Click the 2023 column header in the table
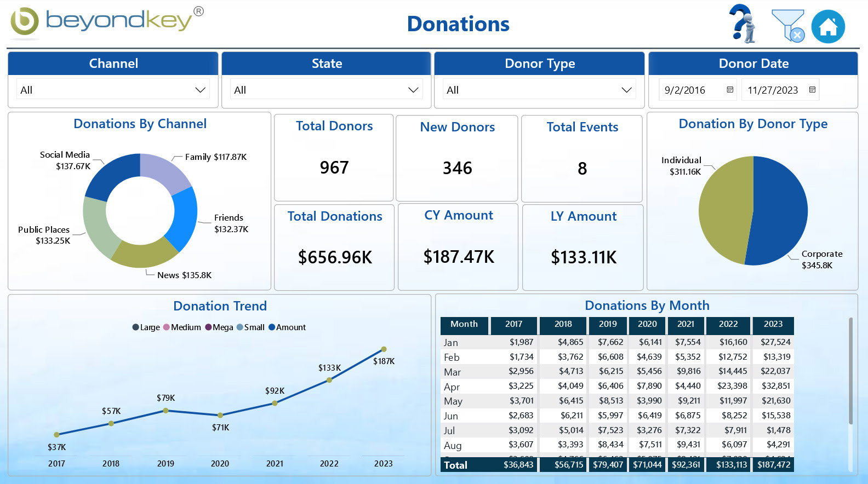The height and width of the screenshot is (484, 868). click(x=773, y=324)
